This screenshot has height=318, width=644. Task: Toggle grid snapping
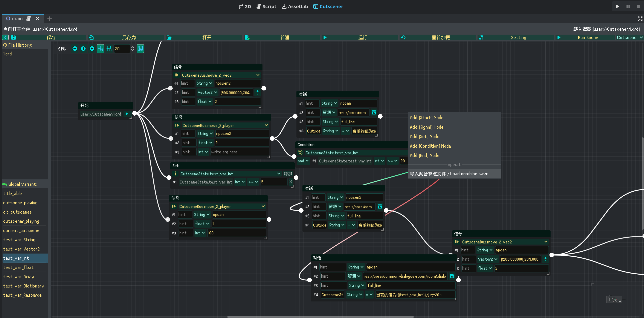click(109, 49)
